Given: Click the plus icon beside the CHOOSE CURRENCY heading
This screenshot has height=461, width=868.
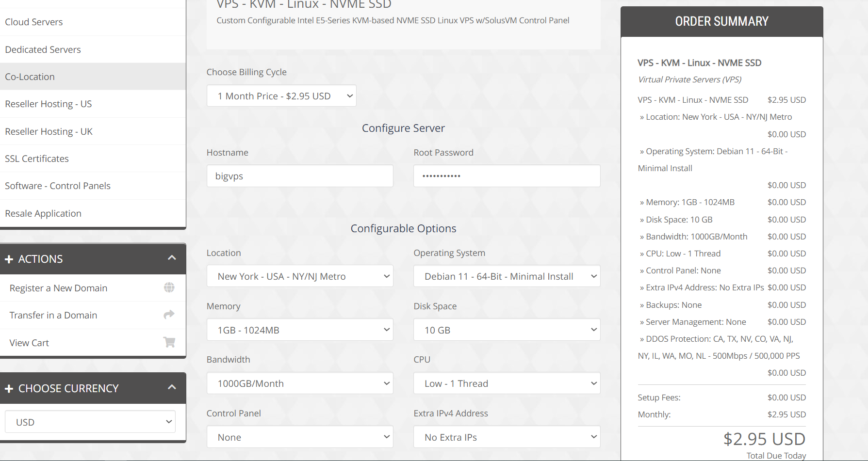Looking at the screenshot, I should (x=9, y=389).
